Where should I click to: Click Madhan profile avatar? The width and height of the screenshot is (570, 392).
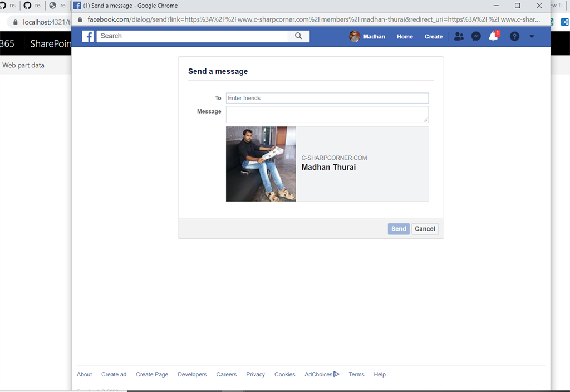(355, 36)
